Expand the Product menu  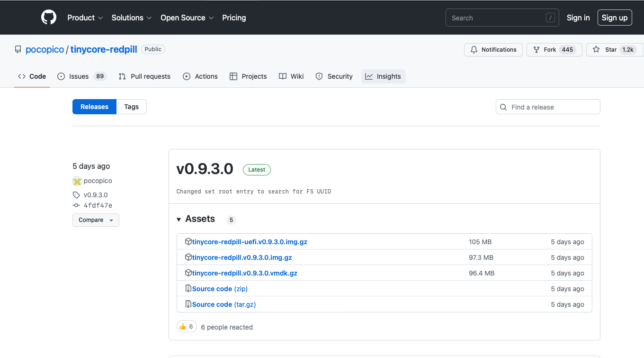pos(85,18)
